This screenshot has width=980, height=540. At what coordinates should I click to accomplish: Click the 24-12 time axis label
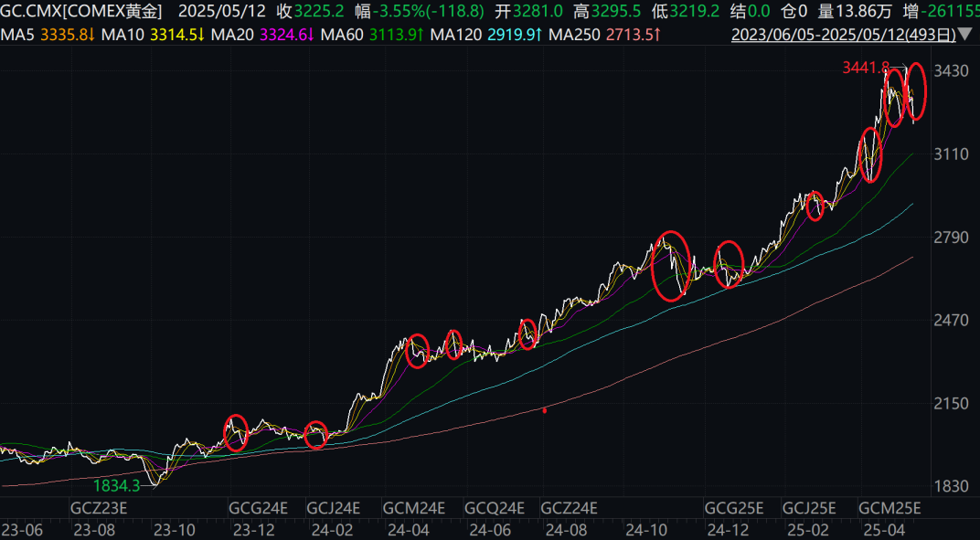[x=727, y=530]
